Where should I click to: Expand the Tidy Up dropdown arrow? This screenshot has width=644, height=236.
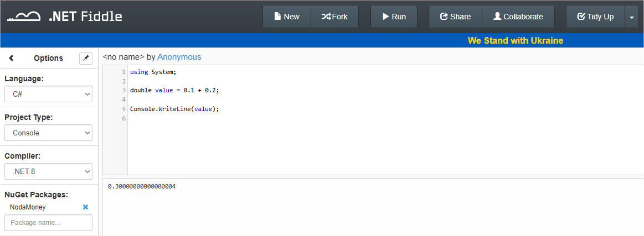click(x=632, y=17)
